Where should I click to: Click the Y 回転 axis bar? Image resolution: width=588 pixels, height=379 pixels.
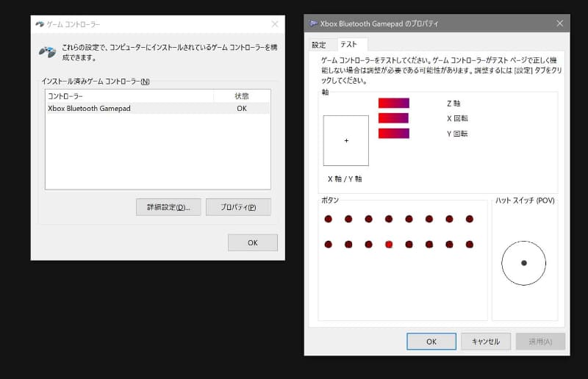point(394,134)
